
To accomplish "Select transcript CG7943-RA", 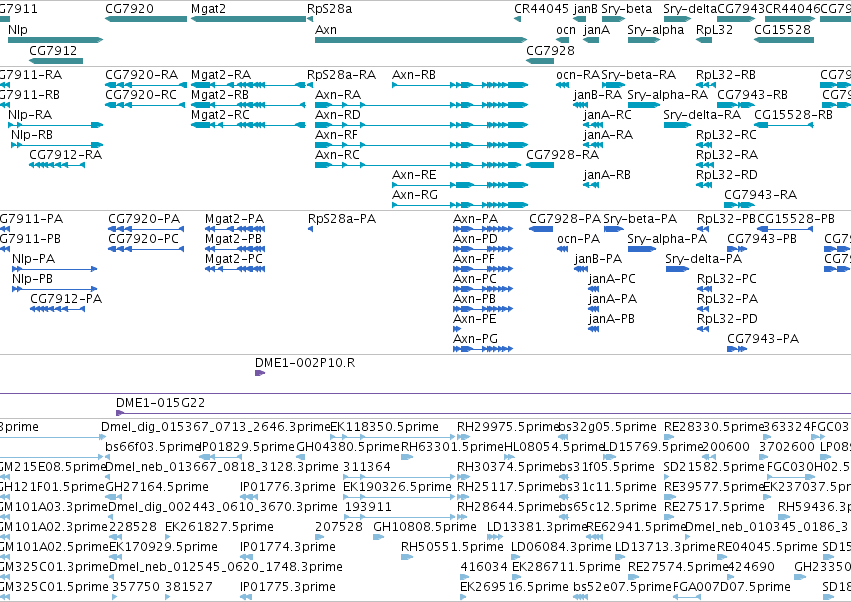I will [760, 195].
